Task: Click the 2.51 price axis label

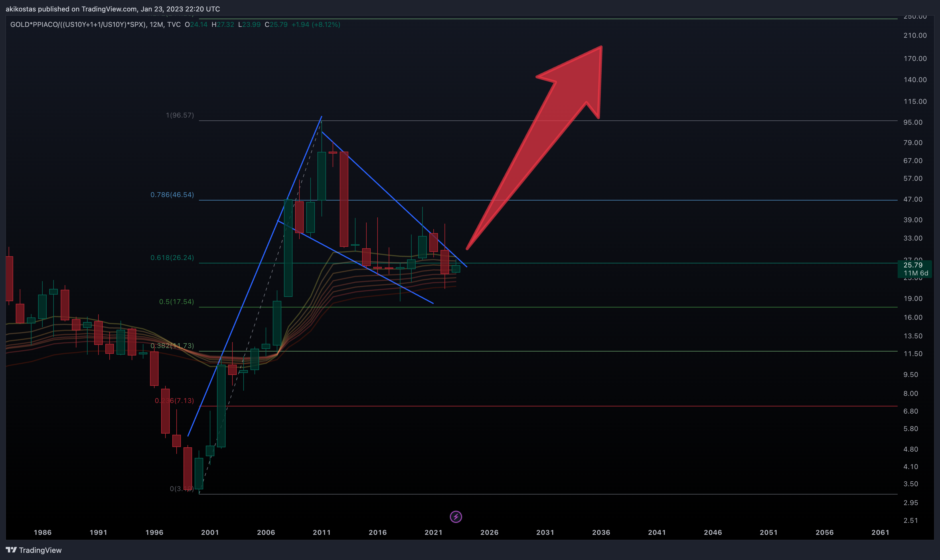Action: pyautogui.click(x=911, y=521)
